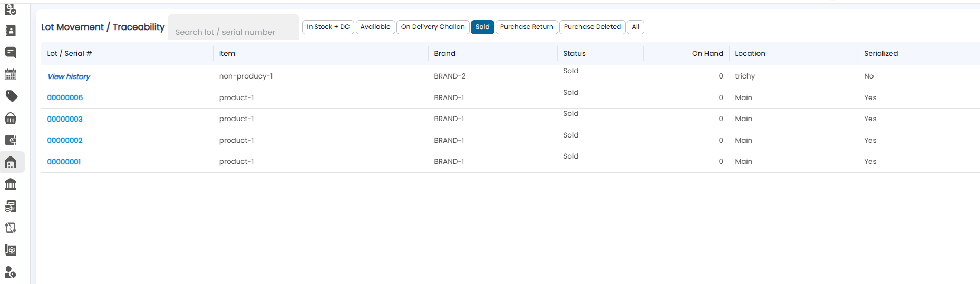980x284 pixels.
Task: Click product-1 in row 00000001
Action: 236,161
